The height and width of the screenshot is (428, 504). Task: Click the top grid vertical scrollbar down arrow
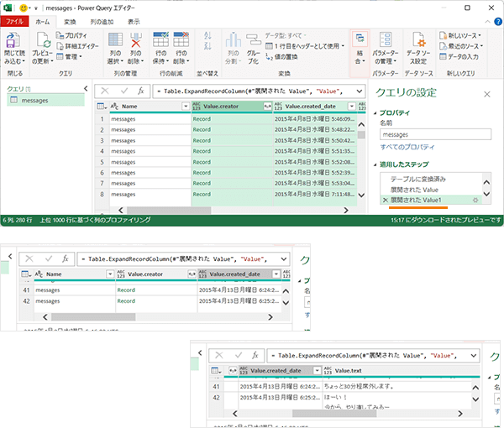click(x=361, y=195)
